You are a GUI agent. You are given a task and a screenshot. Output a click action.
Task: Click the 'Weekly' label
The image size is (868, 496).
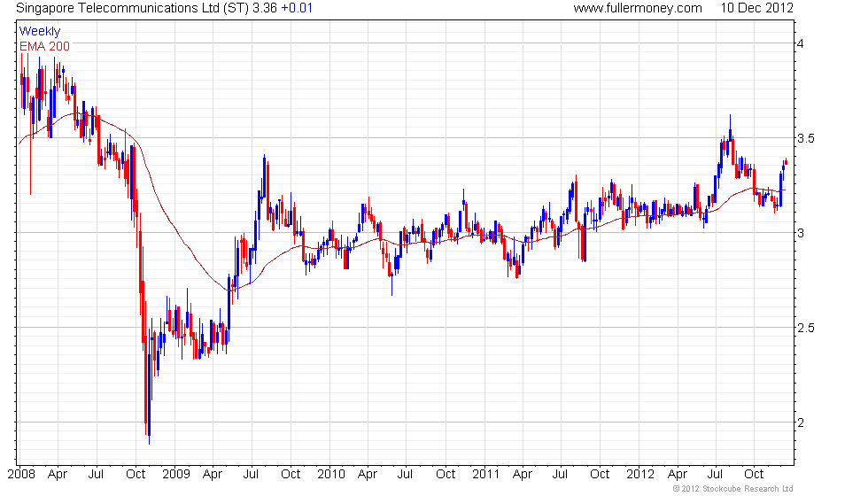pos(40,32)
